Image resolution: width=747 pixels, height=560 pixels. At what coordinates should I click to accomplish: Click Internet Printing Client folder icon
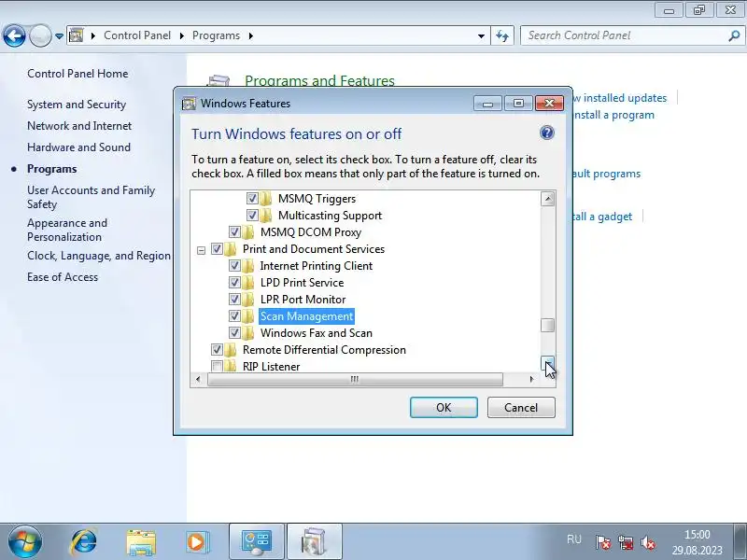pyautogui.click(x=248, y=265)
